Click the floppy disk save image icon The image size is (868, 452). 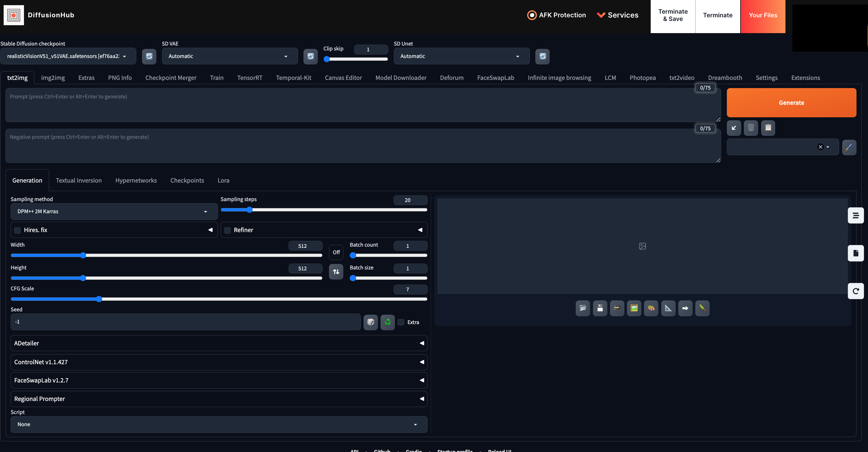(600, 308)
